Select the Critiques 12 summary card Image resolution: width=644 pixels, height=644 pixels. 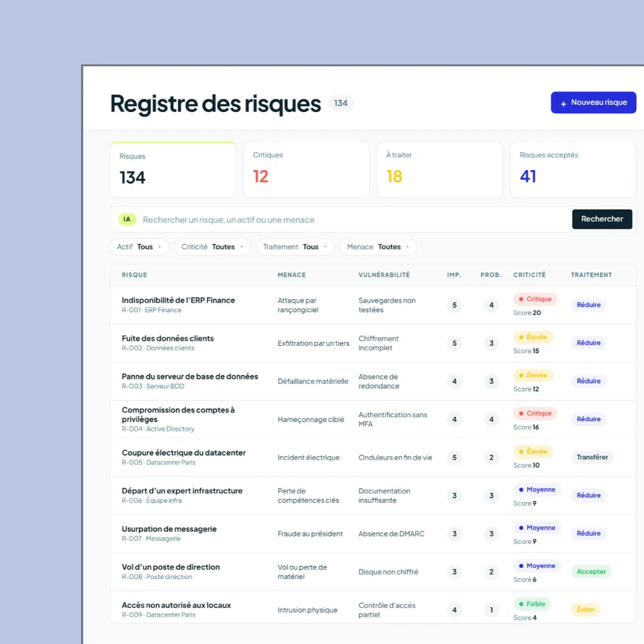(x=306, y=169)
